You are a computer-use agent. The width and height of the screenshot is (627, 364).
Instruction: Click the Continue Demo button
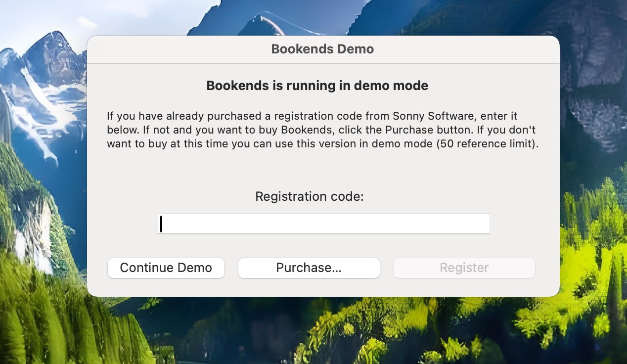(166, 268)
